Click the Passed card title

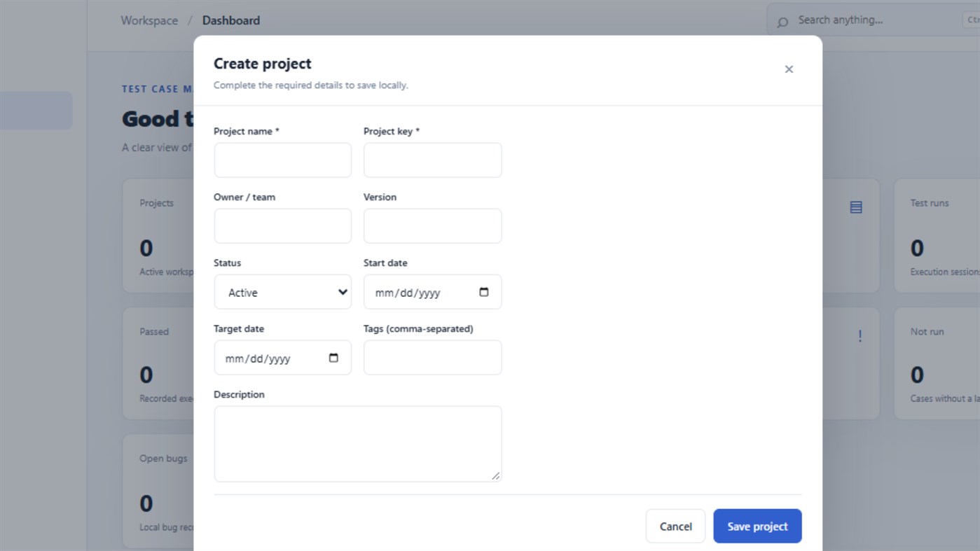point(154,332)
